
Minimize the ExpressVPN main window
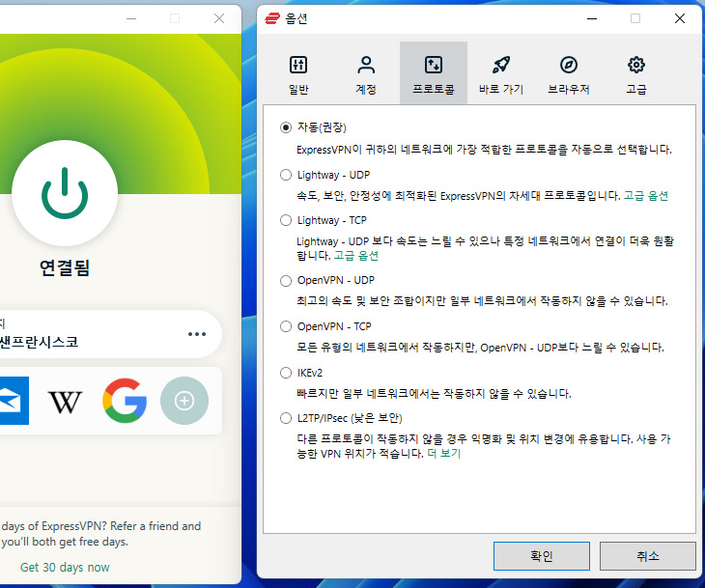[x=131, y=18]
